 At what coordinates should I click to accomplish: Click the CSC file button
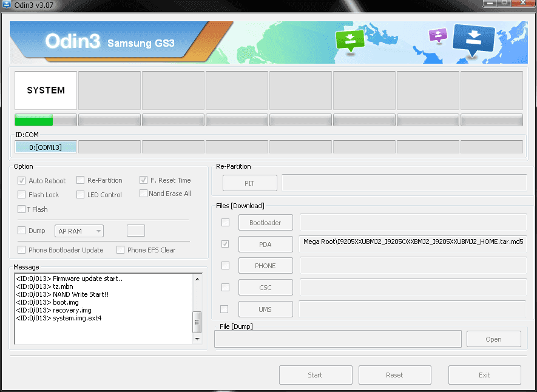[265, 288]
